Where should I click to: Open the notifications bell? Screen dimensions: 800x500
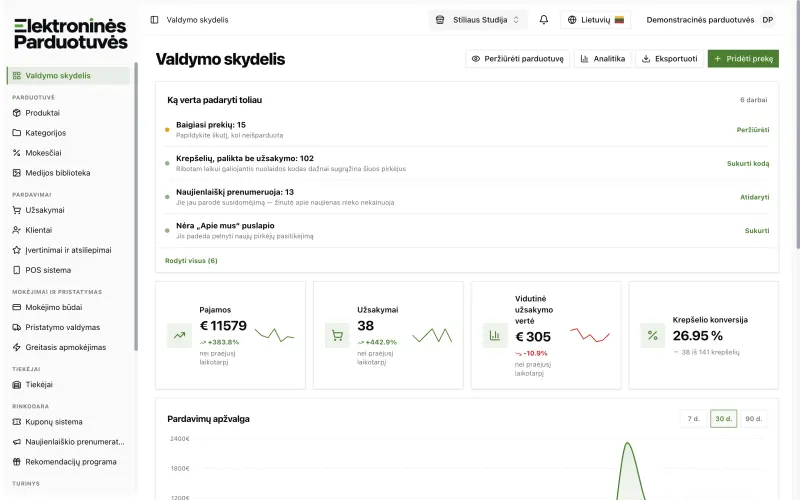tap(544, 20)
